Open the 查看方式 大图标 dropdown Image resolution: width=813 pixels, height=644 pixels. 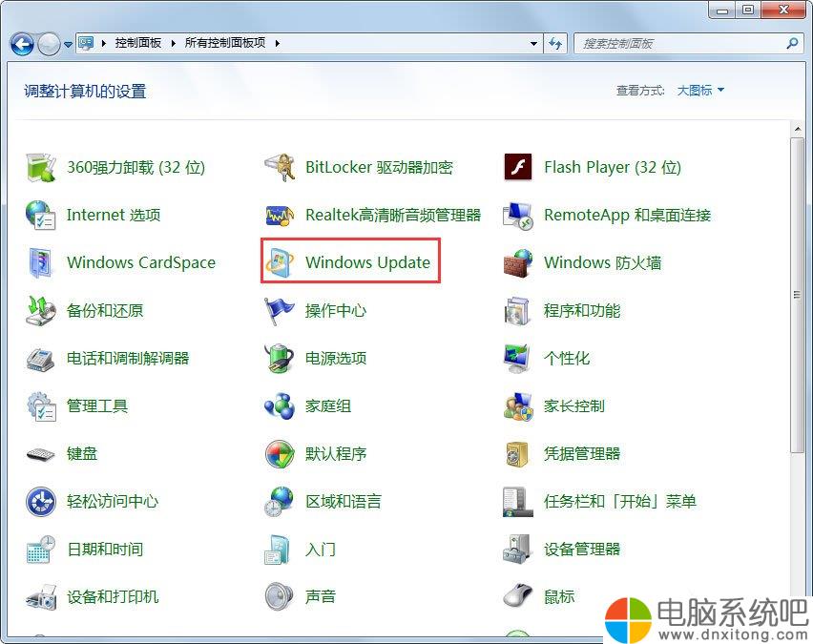point(700,91)
